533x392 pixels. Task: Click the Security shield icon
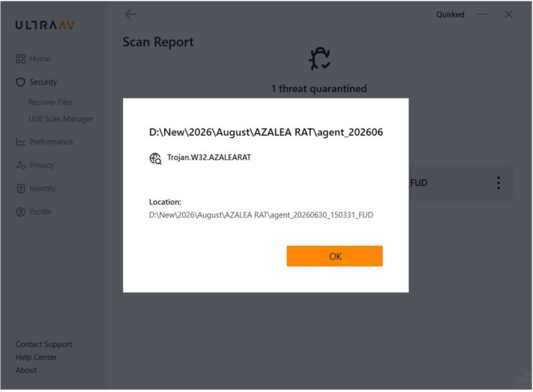(21, 82)
